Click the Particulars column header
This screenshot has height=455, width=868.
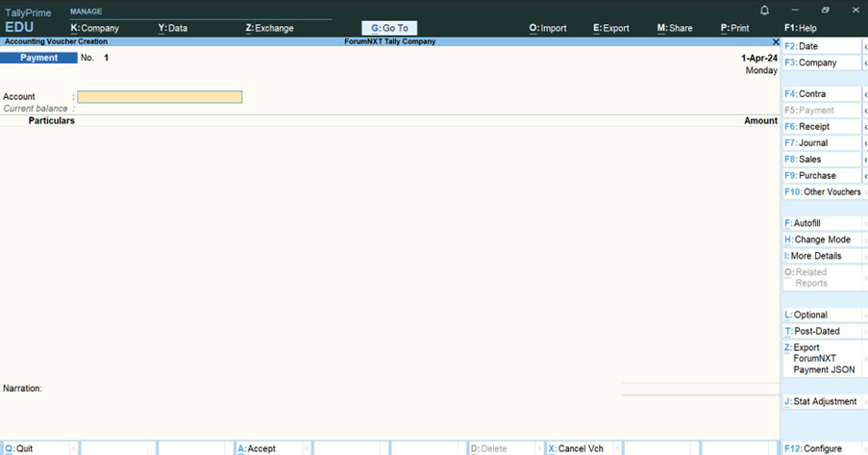tap(52, 121)
